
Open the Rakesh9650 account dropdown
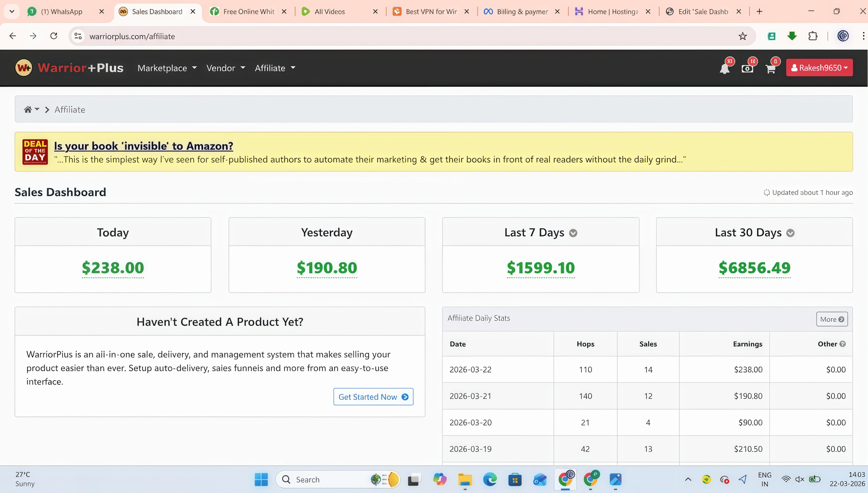click(x=819, y=68)
